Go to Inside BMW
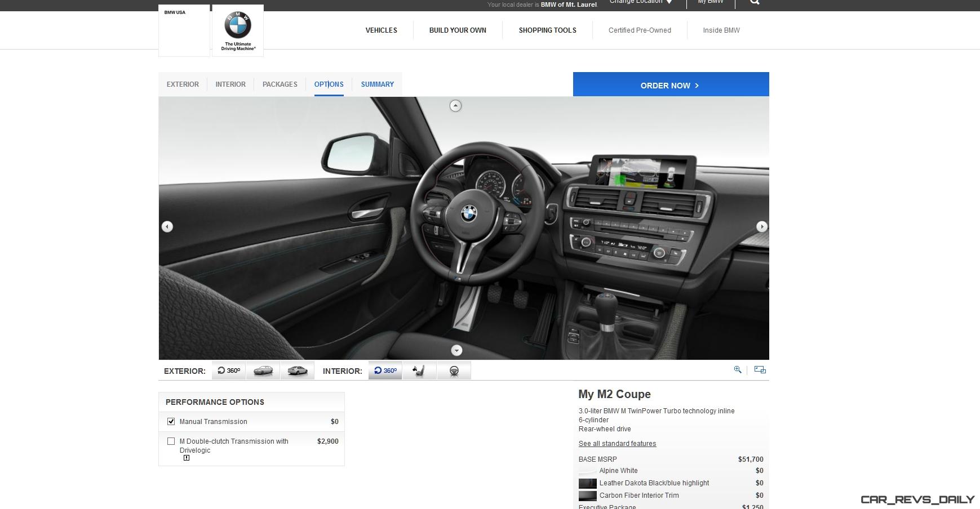 coord(721,30)
